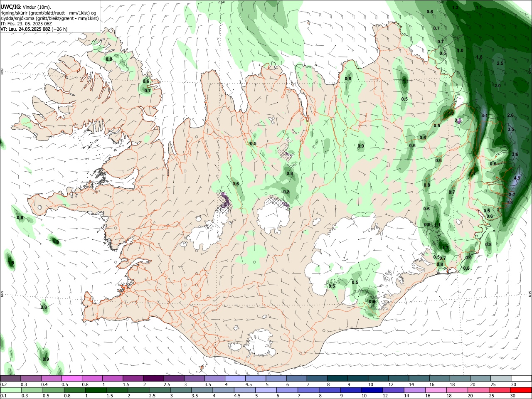Click the slate blue 6 swatch, top legend row
This screenshot has width=532, height=399.
tap(296, 378)
